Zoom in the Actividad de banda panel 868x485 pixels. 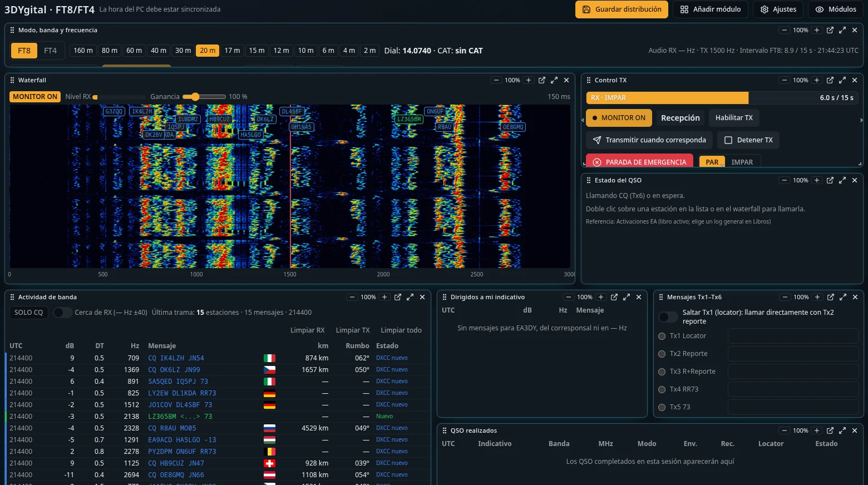pyautogui.click(x=384, y=297)
